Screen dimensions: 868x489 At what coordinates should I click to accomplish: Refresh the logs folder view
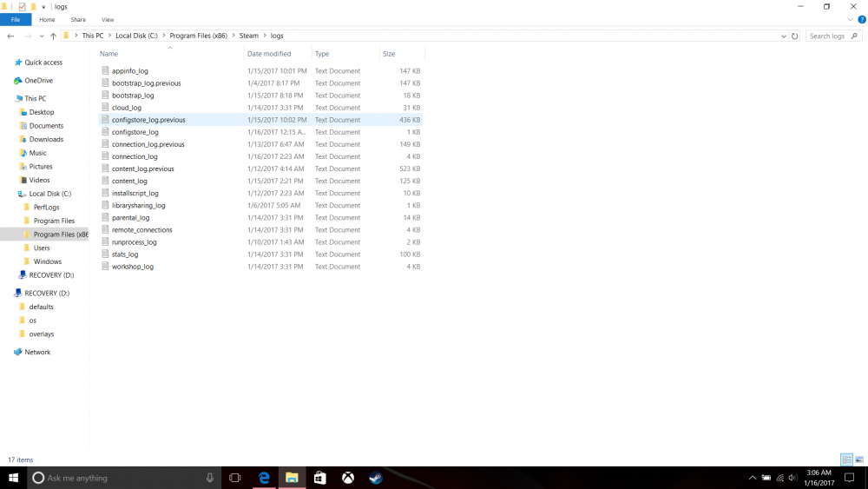(795, 36)
